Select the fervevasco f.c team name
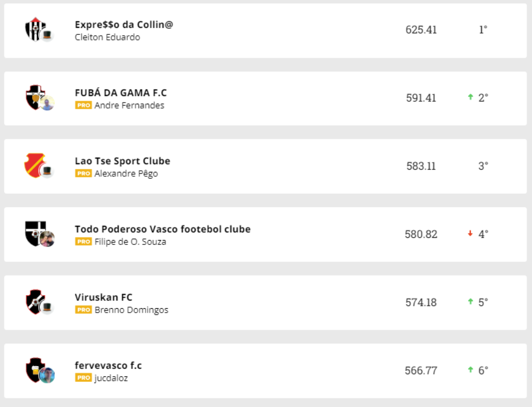532x407 pixels. pyautogui.click(x=108, y=366)
